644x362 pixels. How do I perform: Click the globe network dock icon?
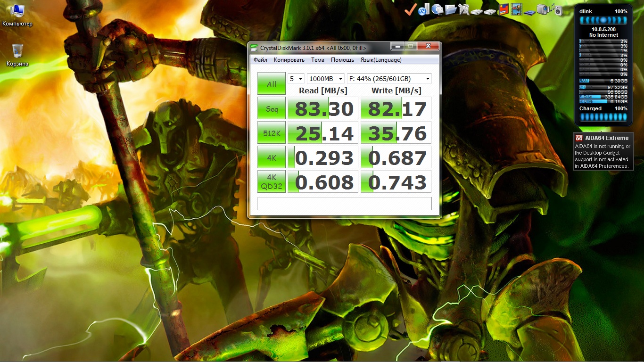tap(438, 9)
